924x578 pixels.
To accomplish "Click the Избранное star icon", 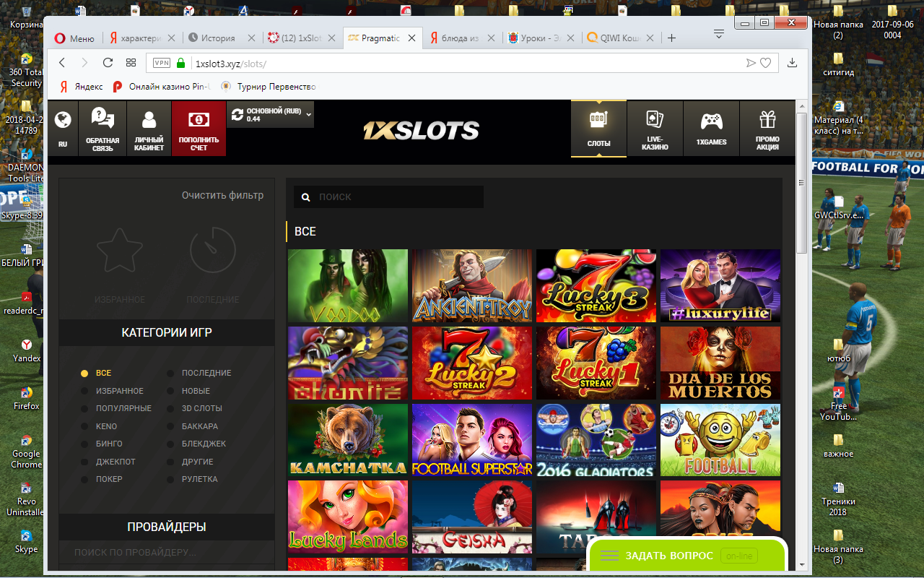I will click(x=119, y=251).
